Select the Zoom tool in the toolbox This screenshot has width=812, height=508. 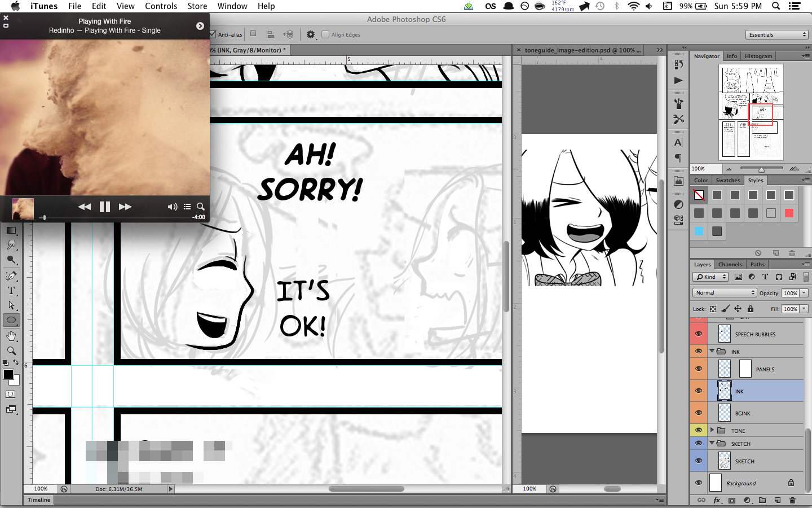click(11, 351)
